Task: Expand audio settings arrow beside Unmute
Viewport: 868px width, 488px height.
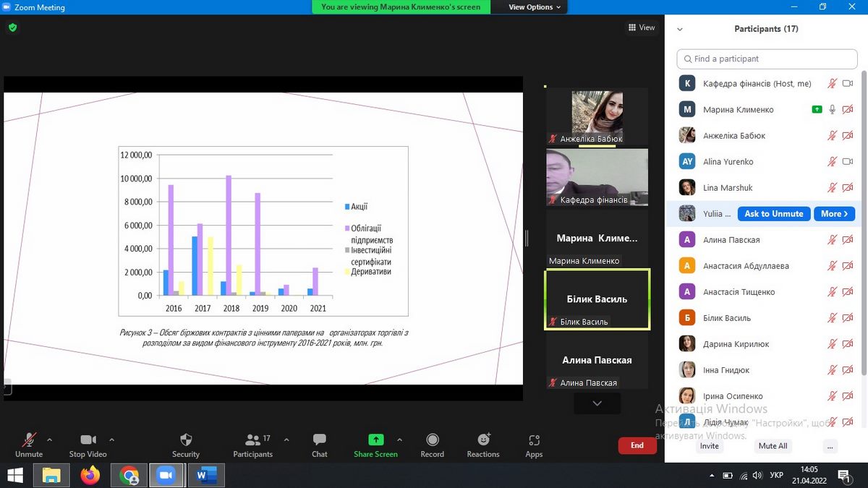Action: pos(49,440)
